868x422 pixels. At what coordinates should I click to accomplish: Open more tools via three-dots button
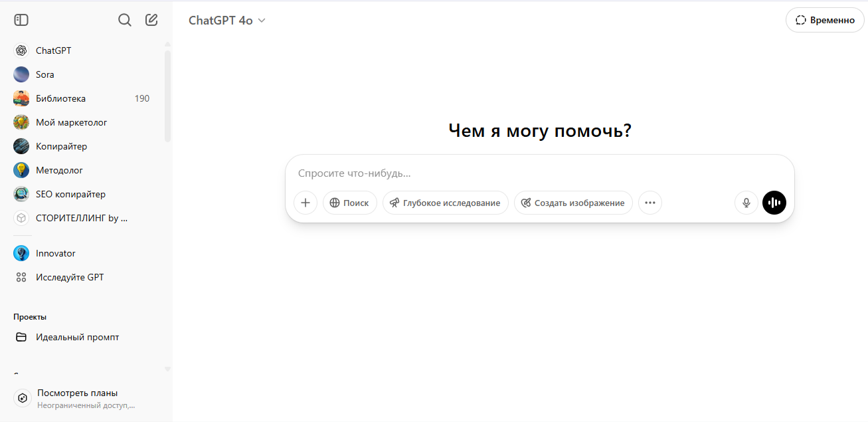pos(650,203)
